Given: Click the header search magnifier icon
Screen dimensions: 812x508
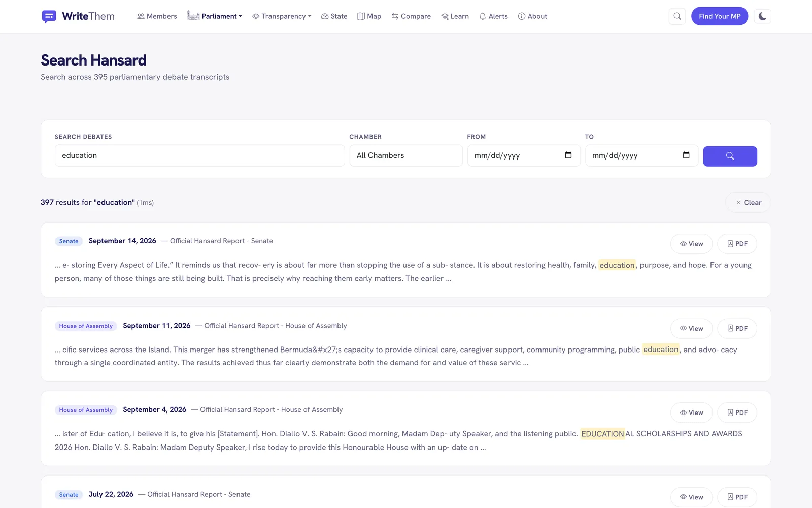Looking at the screenshot, I should pyautogui.click(x=677, y=16).
